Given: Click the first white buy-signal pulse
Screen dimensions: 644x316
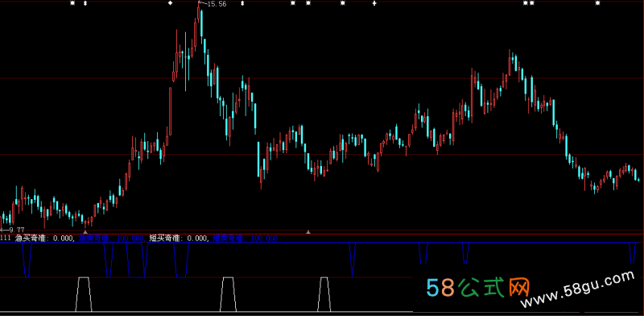Looking at the screenshot, I should [84, 294].
